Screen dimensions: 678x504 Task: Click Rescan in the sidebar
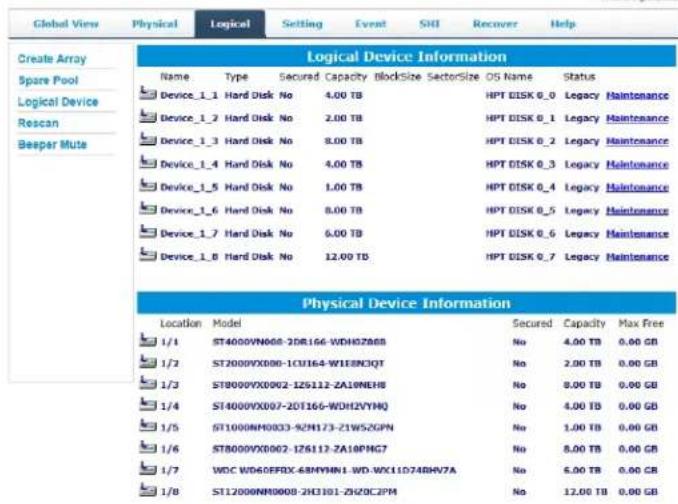point(38,123)
